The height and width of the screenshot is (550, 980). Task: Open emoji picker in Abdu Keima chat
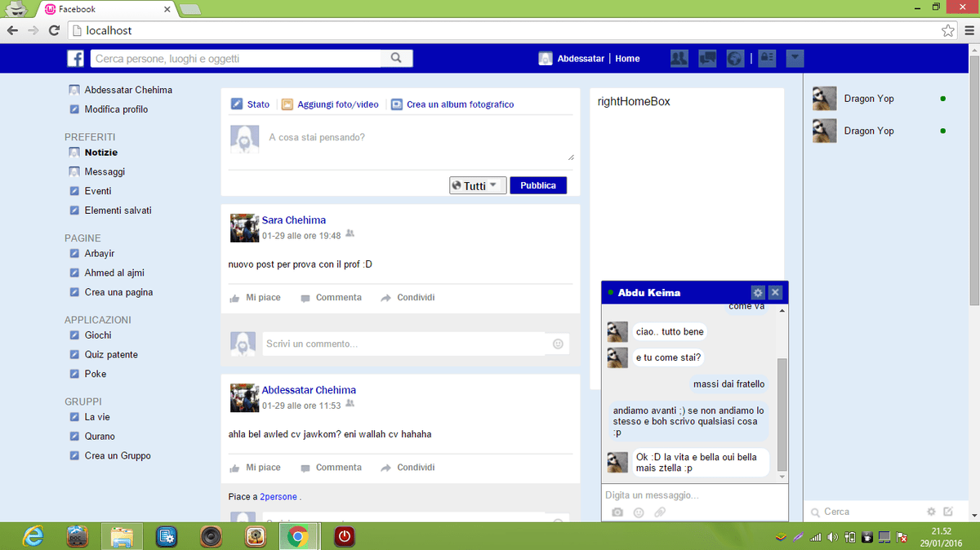(639, 512)
